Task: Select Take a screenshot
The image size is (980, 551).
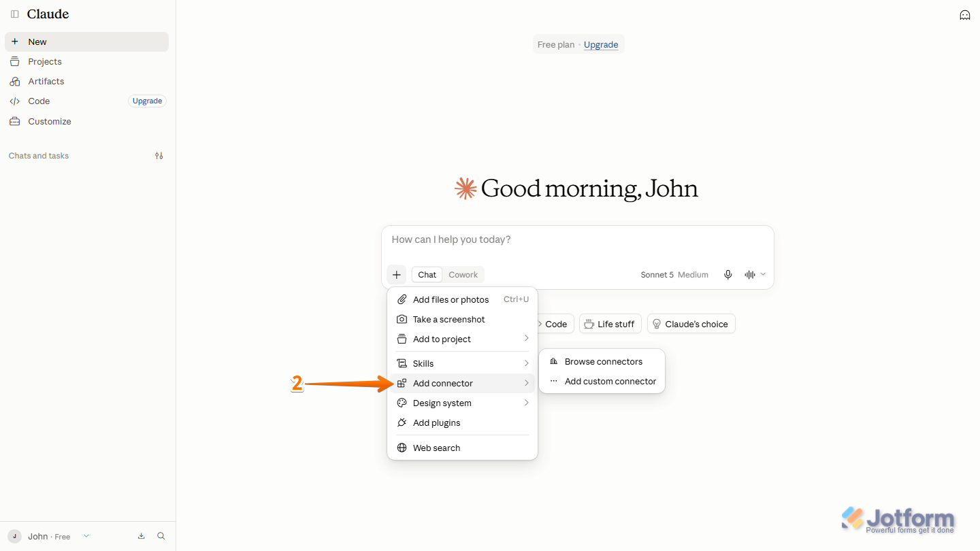Action: [x=462, y=319]
